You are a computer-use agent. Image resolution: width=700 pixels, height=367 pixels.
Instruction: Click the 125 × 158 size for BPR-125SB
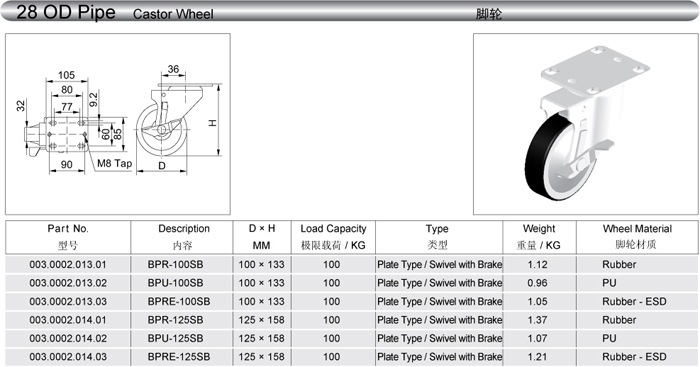click(261, 320)
